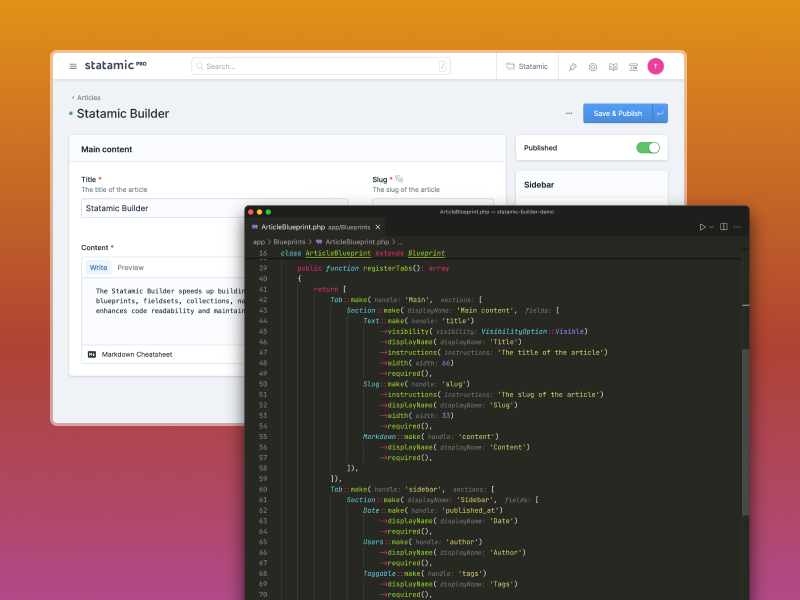Click the Title input containing Statamic Builder
This screenshot has height=600, width=800.
click(x=214, y=208)
